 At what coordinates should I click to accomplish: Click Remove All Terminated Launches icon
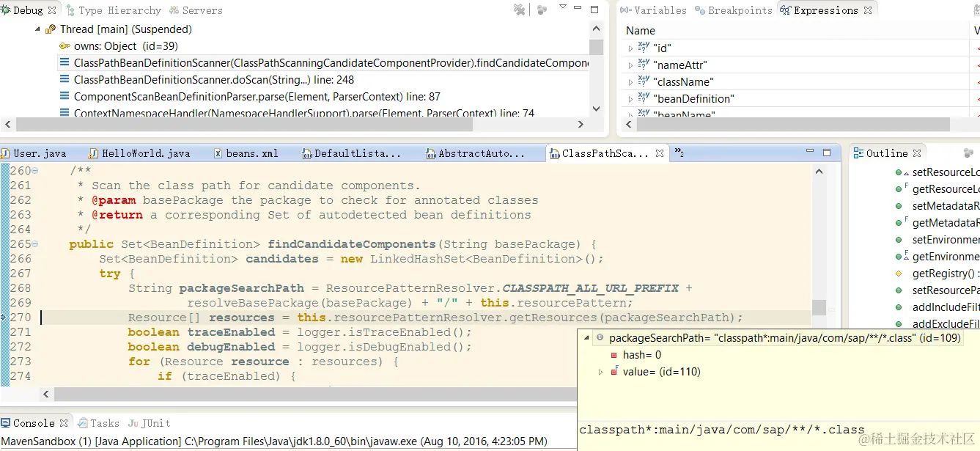pos(520,10)
